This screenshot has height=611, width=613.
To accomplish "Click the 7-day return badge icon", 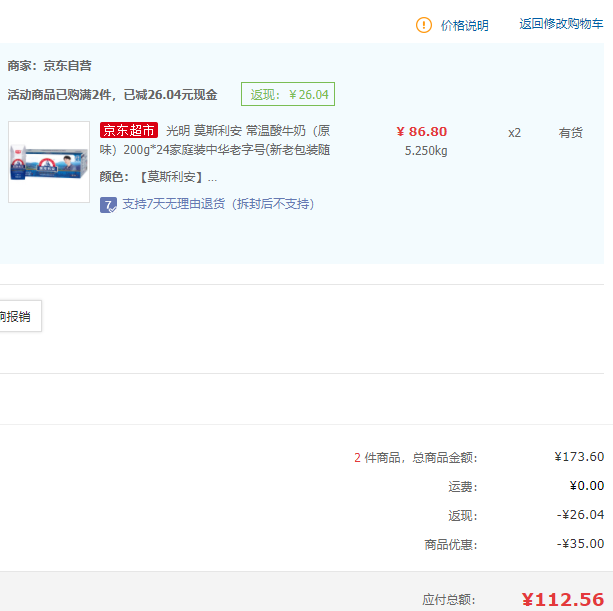I will click(x=108, y=204).
